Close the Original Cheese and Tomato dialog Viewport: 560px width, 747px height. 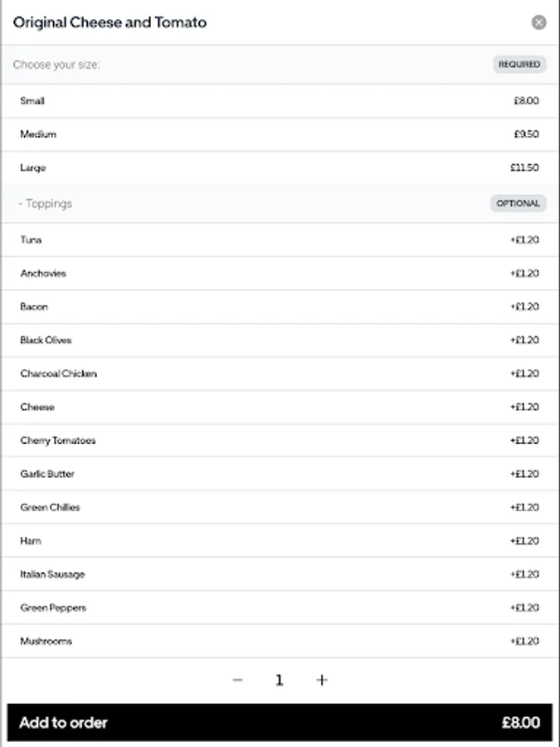(538, 22)
